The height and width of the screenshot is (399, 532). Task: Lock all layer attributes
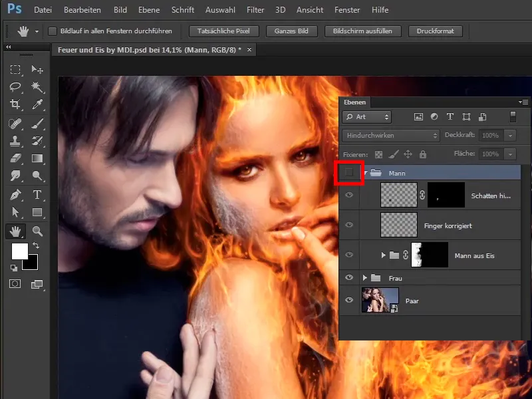423,155
